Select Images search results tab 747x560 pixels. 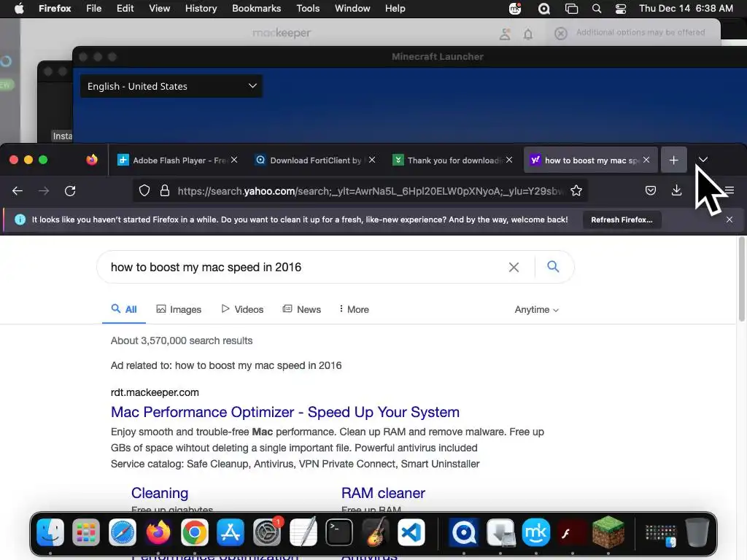(179, 309)
